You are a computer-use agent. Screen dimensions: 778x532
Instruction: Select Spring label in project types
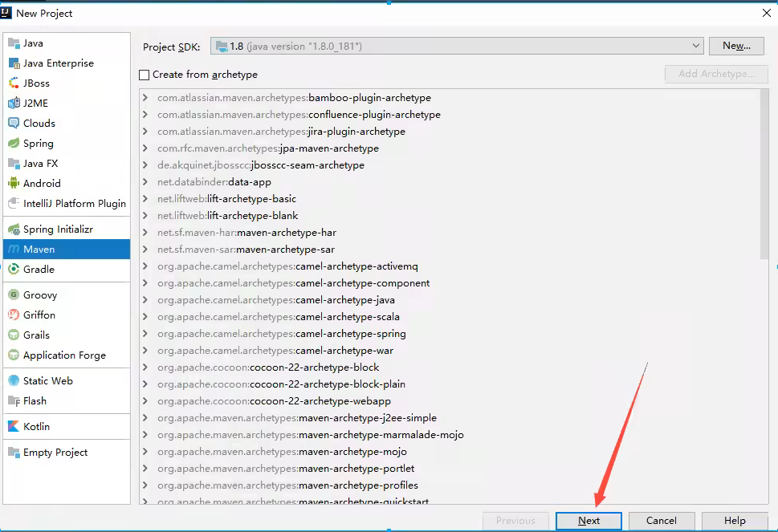click(x=39, y=144)
